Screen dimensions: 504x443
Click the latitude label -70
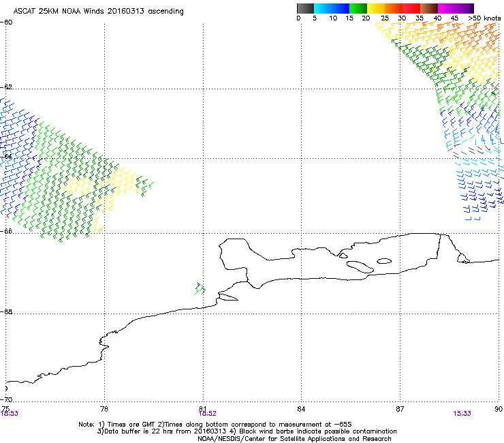pos(6,399)
